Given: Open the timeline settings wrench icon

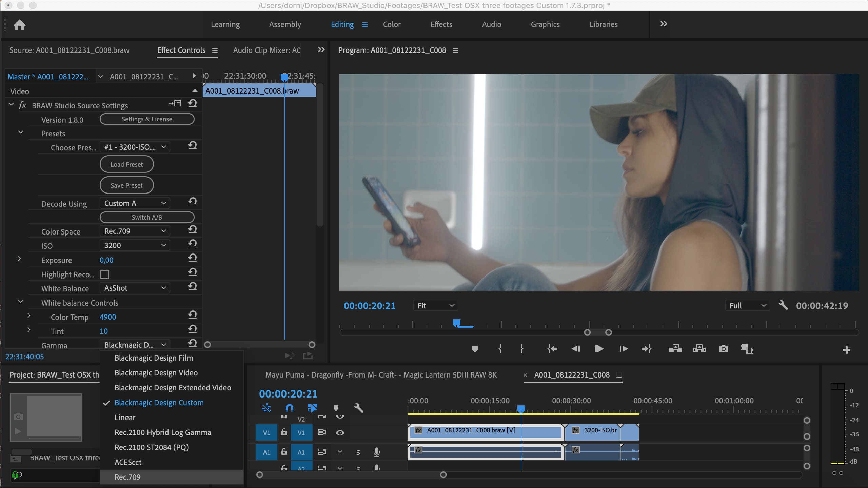Looking at the screenshot, I should [x=359, y=408].
